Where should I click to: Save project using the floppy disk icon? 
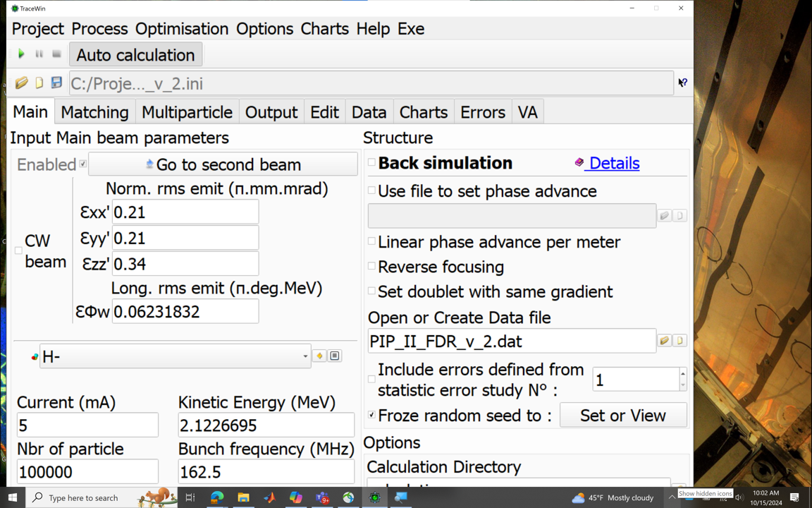[56, 83]
